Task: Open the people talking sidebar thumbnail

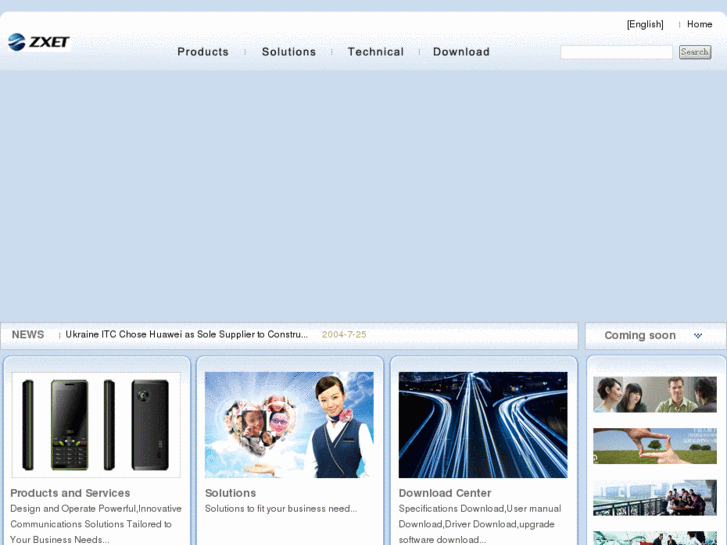Action: (655, 395)
